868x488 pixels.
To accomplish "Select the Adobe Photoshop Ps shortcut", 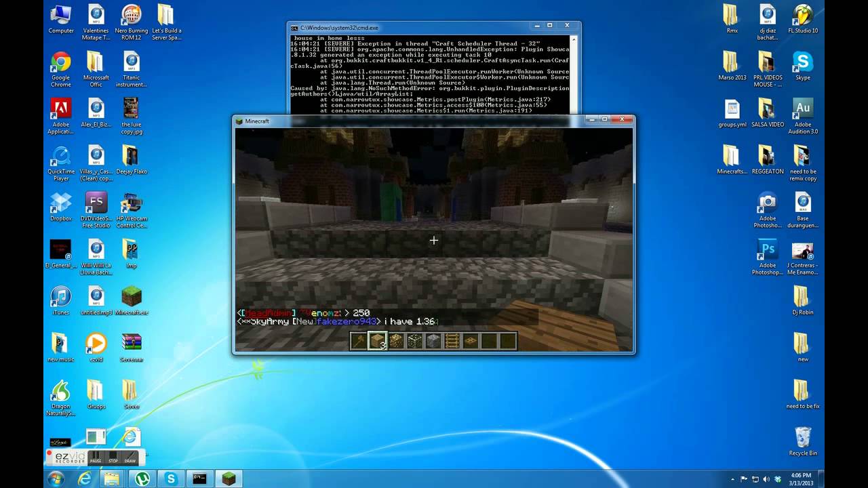I will (x=768, y=257).
